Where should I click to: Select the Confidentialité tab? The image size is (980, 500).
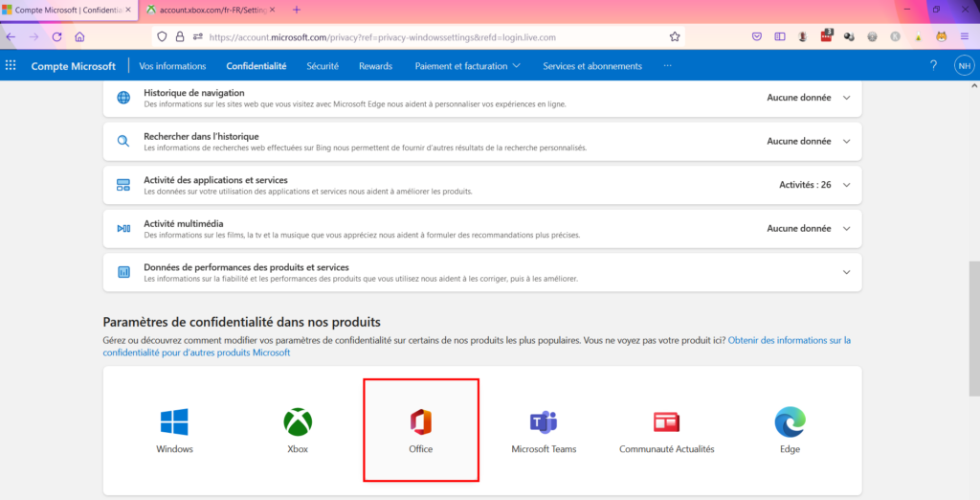tap(256, 66)
